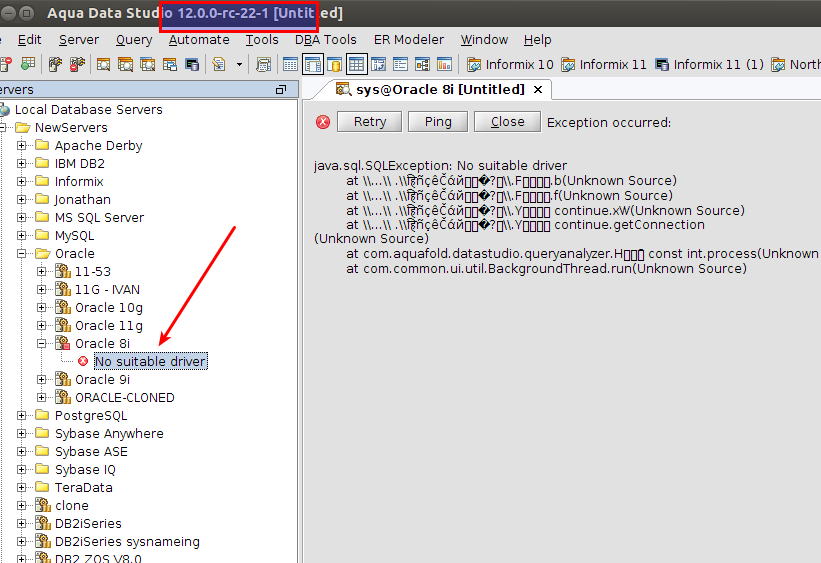Expand the MS SQL Server folder
Image resolution: width=821 pixels, height=563 pixels.
tap(21, 217)
